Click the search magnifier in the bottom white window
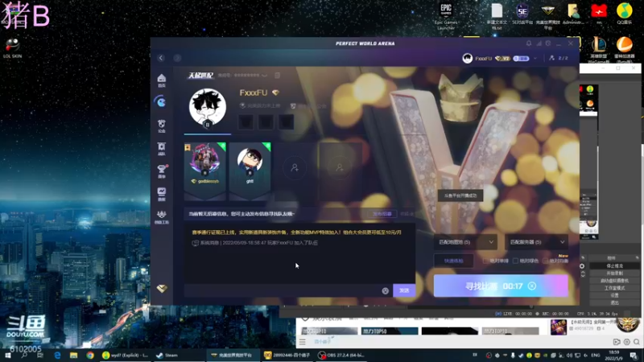 click(636, 341)
